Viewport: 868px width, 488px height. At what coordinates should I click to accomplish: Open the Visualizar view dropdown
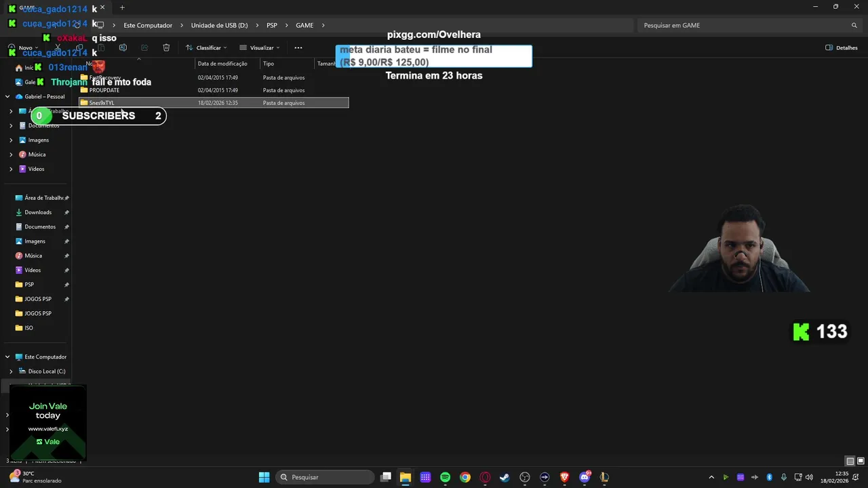click(260, 47)
